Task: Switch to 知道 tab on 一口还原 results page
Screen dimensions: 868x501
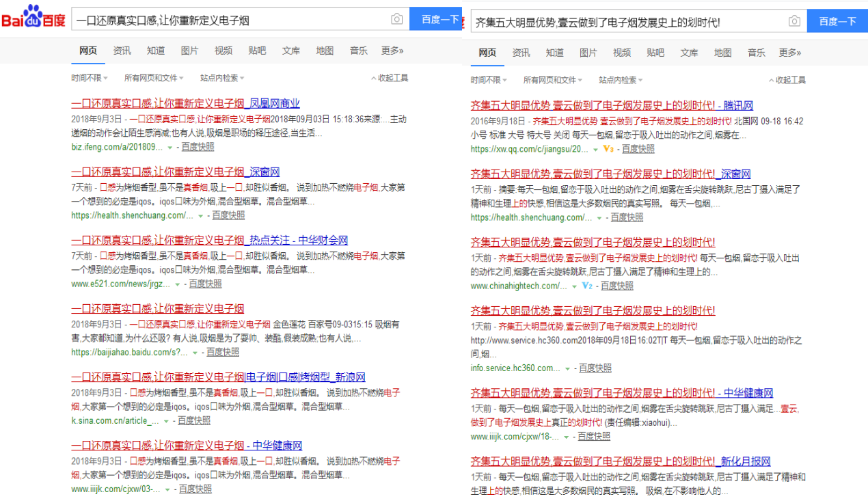Action: coord(156,51)
